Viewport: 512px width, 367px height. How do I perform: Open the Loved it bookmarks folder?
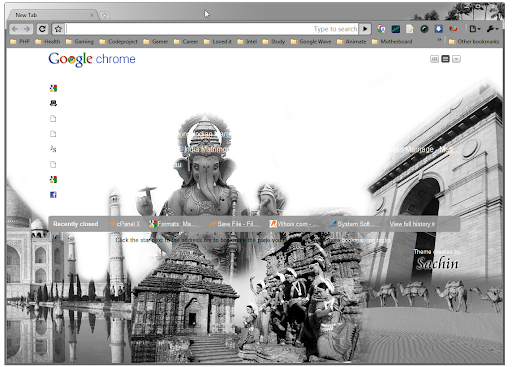217,42
